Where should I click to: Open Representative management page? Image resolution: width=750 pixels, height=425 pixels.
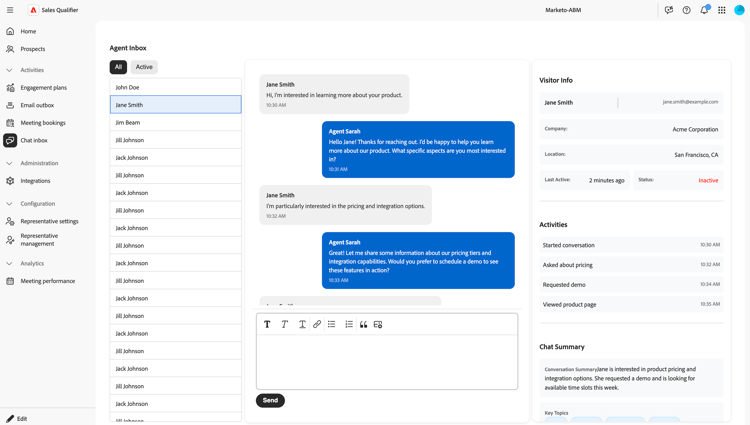tap(39, 240)
